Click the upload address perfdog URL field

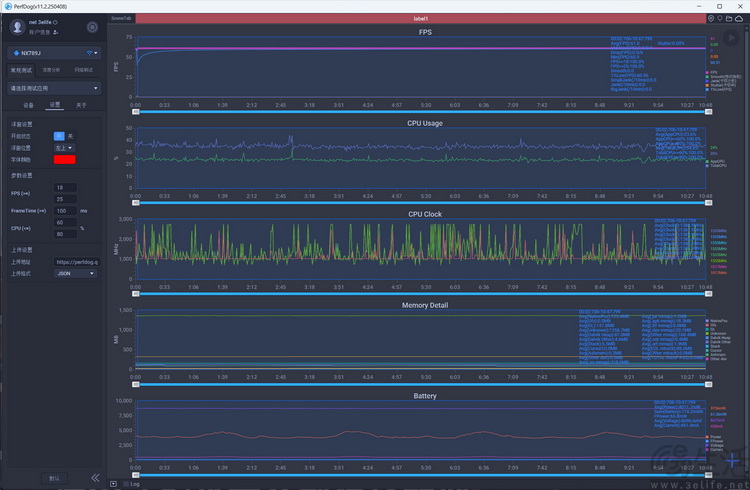pyautogui.click(x=77, y=262)
